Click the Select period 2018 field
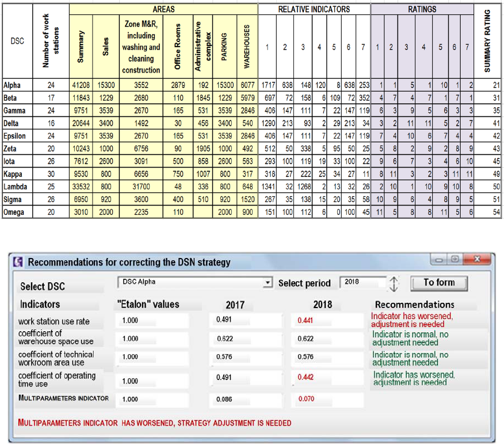Image resolution: width=504 pixels, height=444 pixels. [x=362, y=283]
